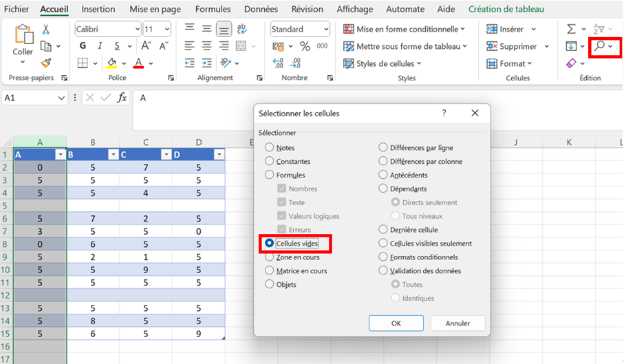
Task: Click Annuler to cancel the dialog
Action: [458, 323]
